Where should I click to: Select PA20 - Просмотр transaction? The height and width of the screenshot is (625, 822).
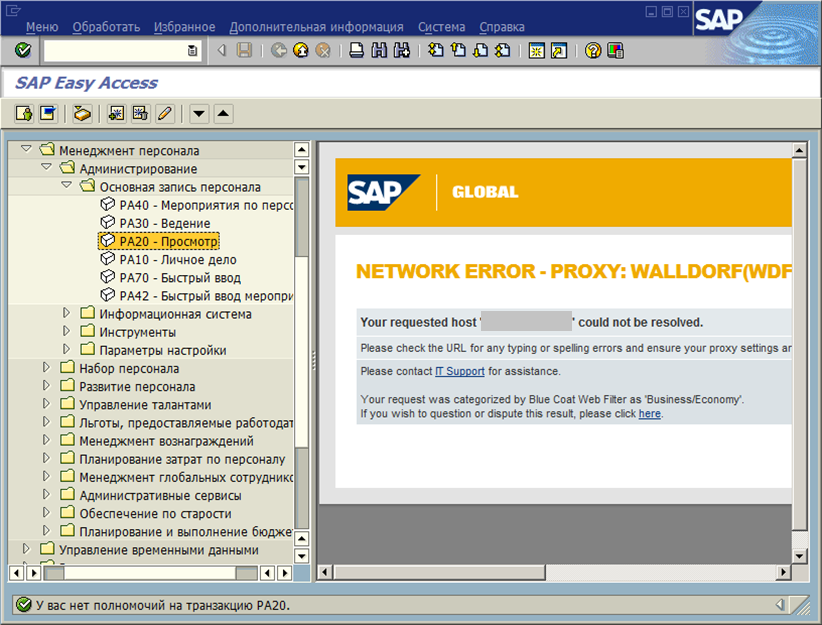click(x=159, y=241)
